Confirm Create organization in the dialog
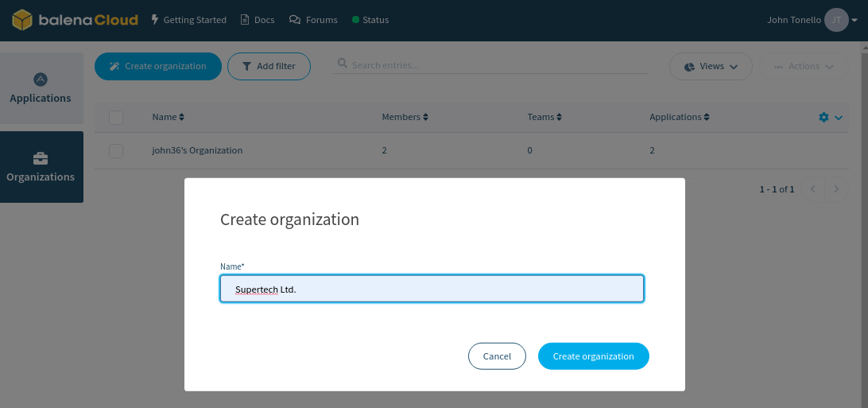Screen dimensions: 868x408 click(594, 356)
